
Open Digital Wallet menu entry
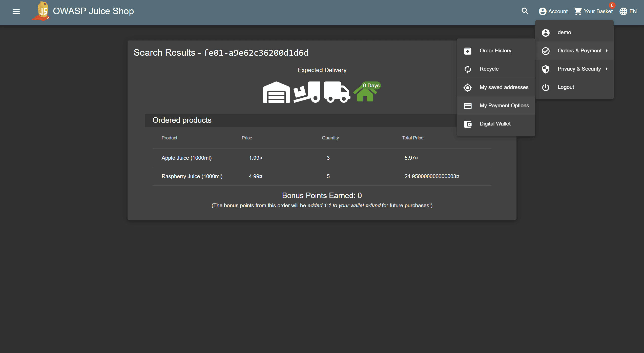(496, 124)
